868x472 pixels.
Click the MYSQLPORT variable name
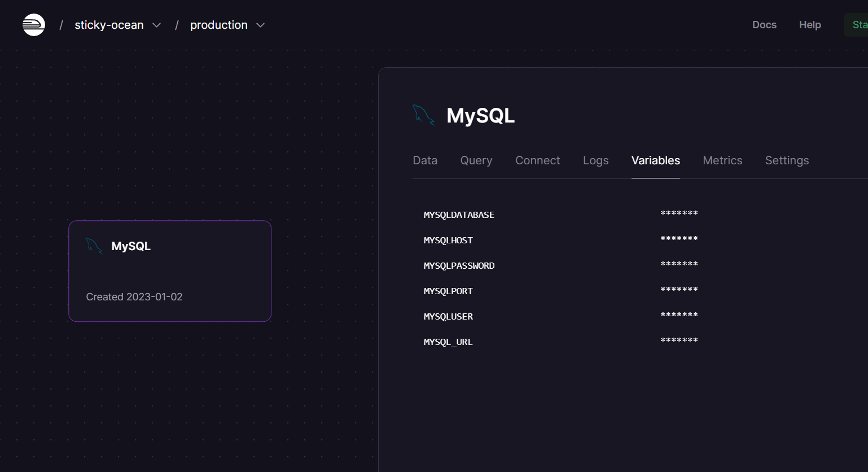tap(448, 291)
